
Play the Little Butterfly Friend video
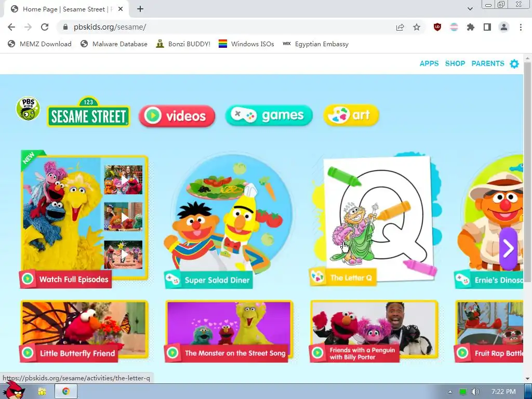[x=84, y=331]
